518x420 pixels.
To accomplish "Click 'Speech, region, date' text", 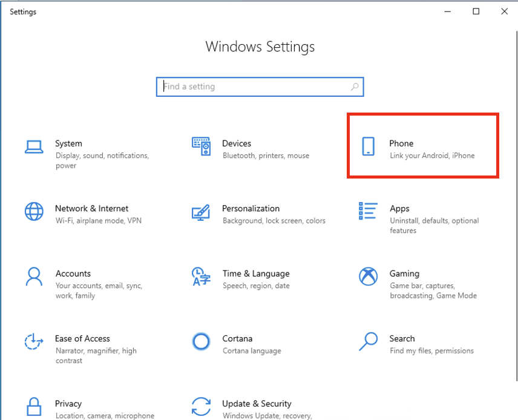I will [x=256, y=286].
